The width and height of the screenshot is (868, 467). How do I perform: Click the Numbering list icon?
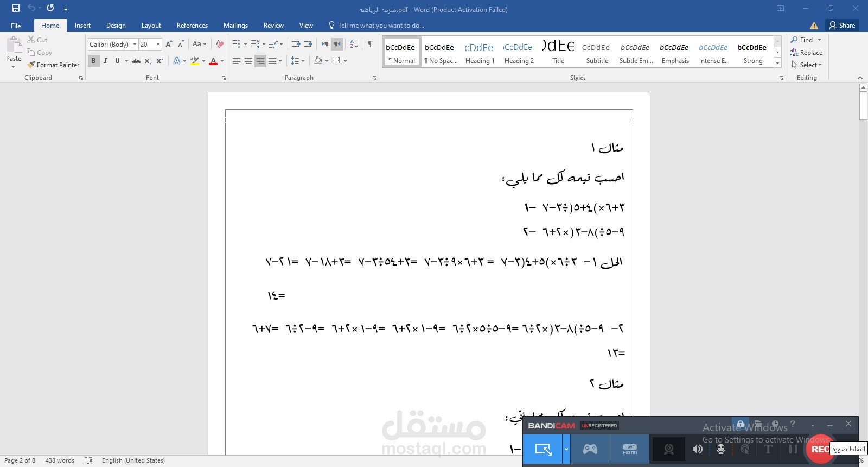pos(255,44)
